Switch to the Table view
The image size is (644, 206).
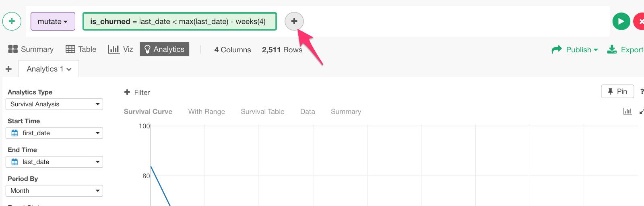click(81, 49)
